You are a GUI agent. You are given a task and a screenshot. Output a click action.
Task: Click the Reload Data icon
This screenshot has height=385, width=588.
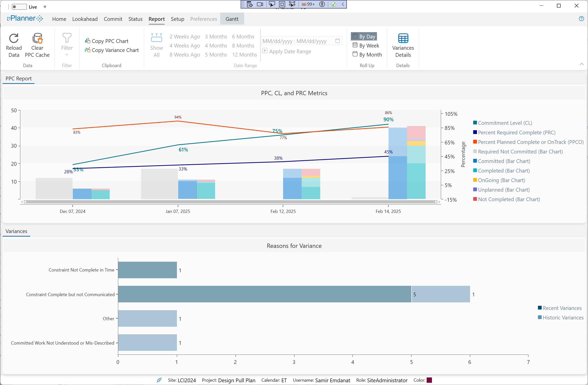point(14,38)
